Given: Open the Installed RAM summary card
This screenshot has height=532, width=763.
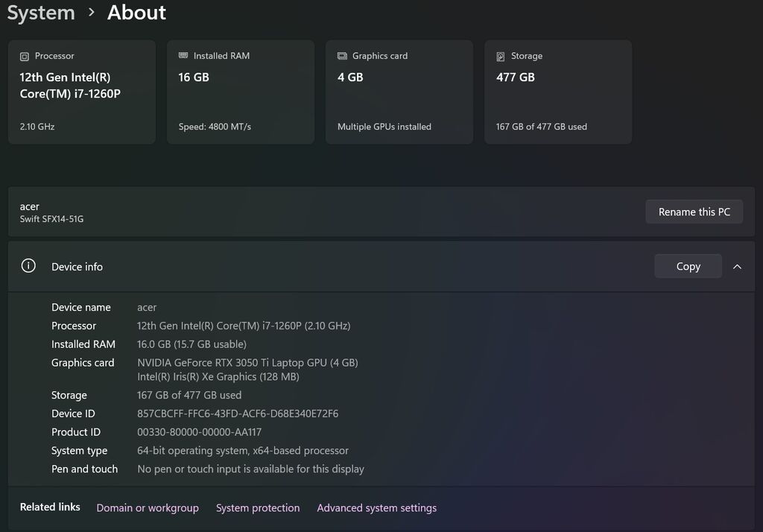Looking at the screenshot, I should (241, 92).
